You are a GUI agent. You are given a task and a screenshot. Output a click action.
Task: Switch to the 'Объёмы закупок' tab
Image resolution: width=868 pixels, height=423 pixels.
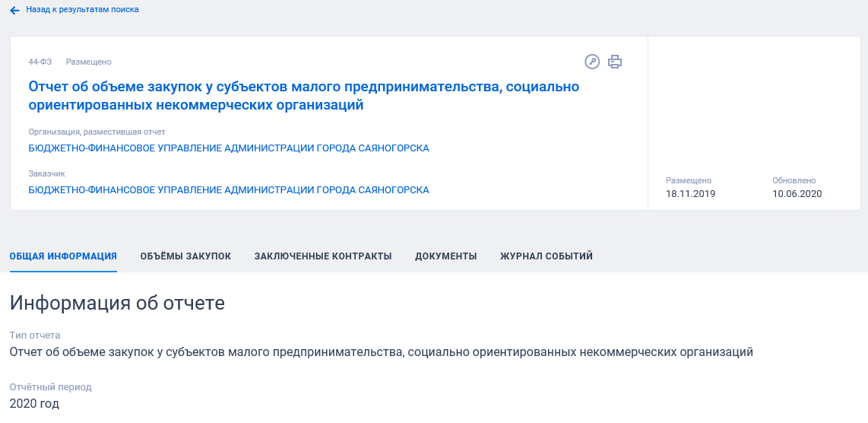(x=185, y=256)
